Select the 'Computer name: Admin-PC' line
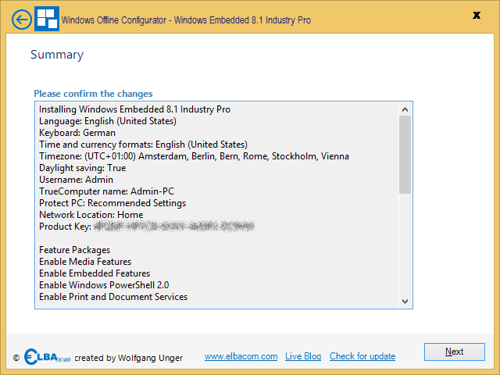The width and height of the screenshot is (500, 375). pos(107,191)
